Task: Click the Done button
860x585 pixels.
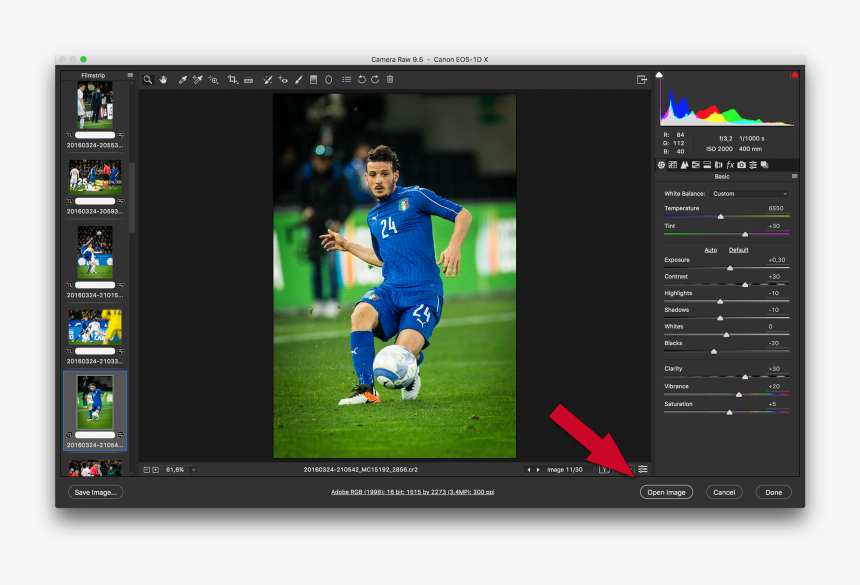Action: [x=773, y=492]
